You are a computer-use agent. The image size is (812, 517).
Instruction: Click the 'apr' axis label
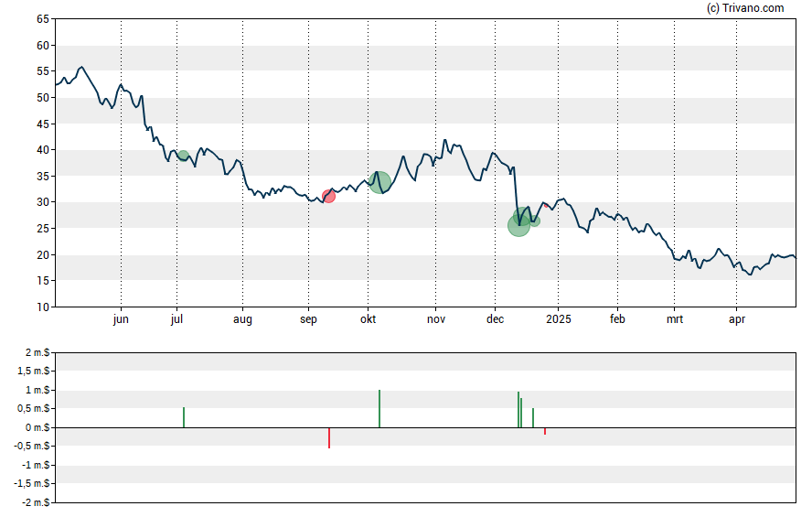(737, 319)
